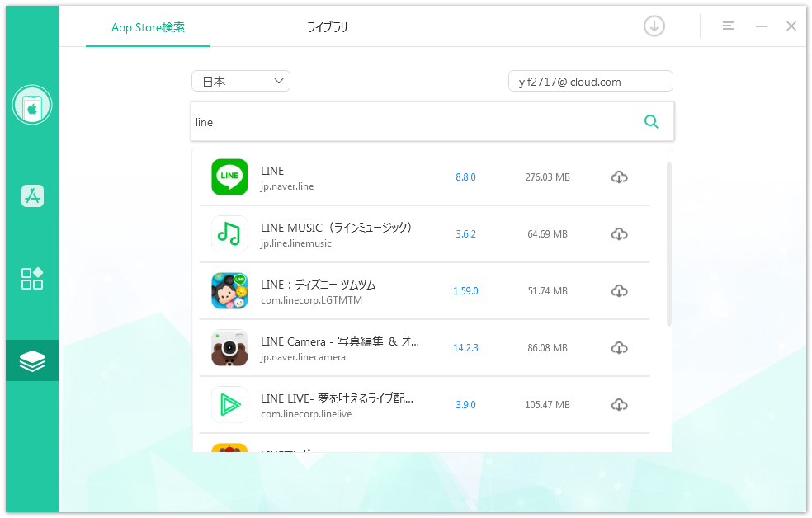Select the LINE LIVE- 夢を叶える title
This screenshot has width=812, height=518.
338,398
